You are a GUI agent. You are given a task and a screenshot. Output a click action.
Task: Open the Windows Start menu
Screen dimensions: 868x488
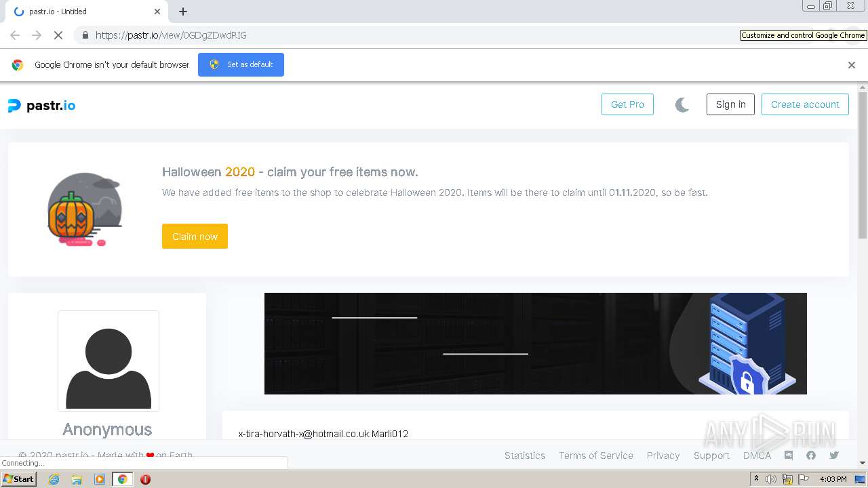click(x=19, y=479)
